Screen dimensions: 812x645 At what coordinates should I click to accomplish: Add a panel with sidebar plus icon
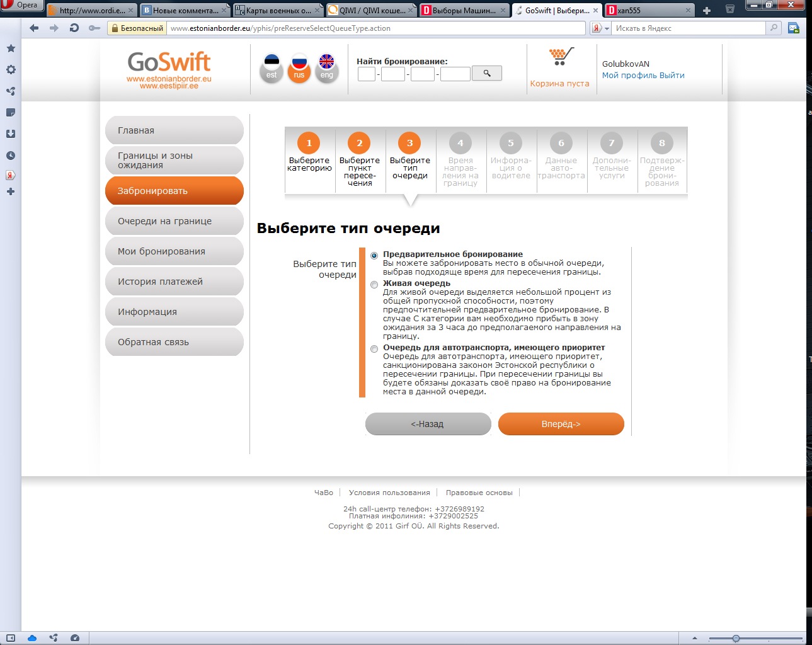pos(11,191)
